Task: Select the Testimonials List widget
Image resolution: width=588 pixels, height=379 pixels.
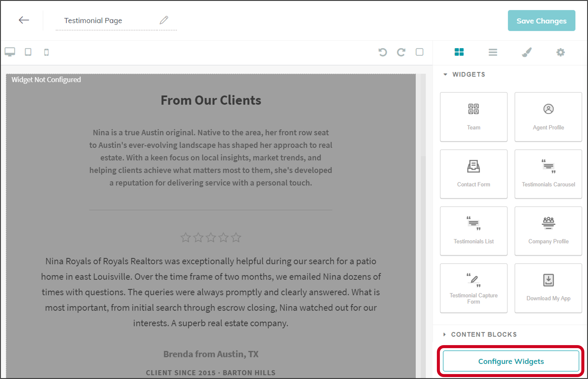Action: click(473, 231)
